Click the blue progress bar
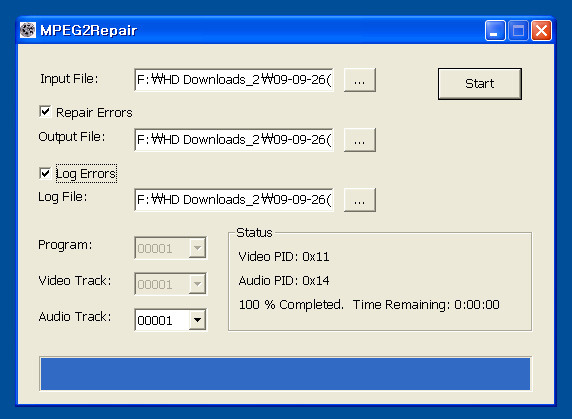The height and width of the screenshot is (419, 572). pos(285,374)
